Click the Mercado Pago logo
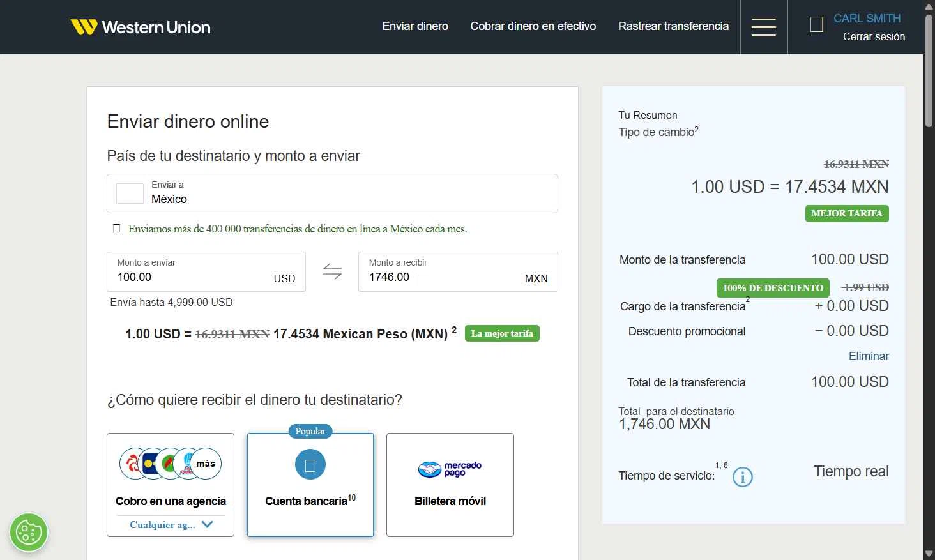935x560 pixels. [x=450, y=469]
